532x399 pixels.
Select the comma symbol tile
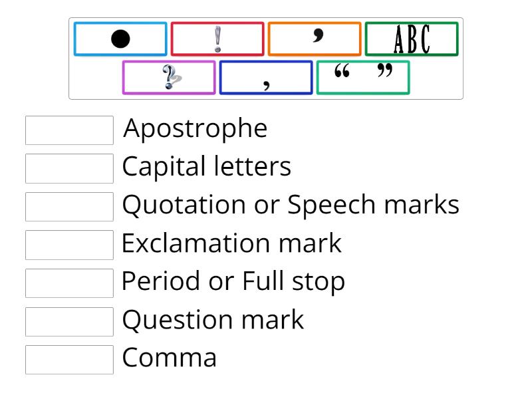point(266,77)
